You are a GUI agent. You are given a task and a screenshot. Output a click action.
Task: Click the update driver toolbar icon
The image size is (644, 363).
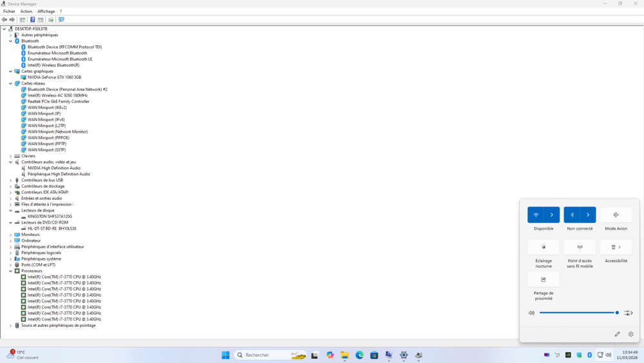pyautogui.click(x=51, y=20)
